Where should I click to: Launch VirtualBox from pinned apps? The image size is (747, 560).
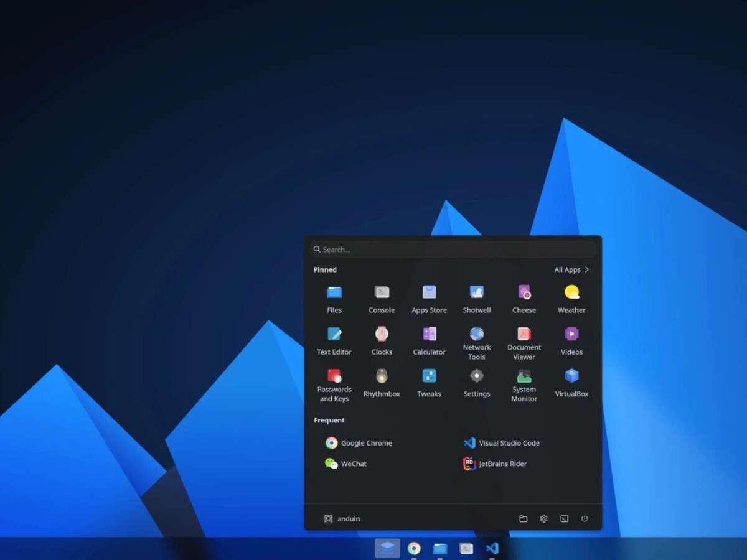571,382
